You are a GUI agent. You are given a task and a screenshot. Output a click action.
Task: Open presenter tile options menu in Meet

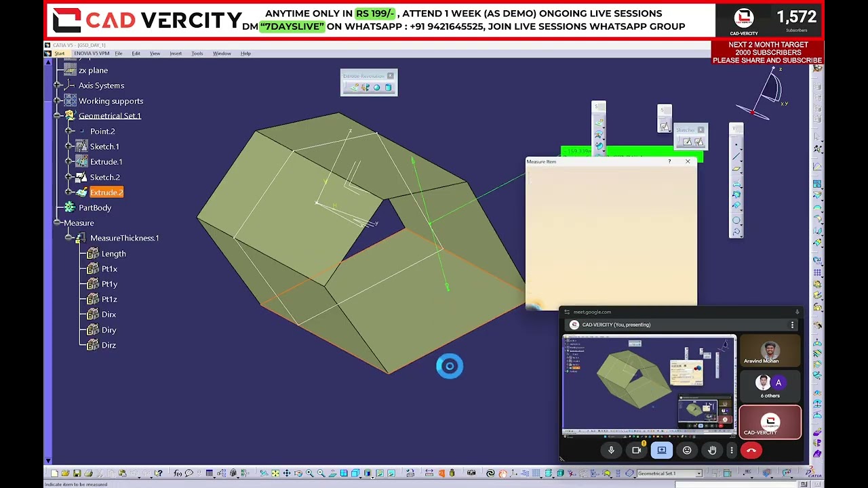[792, 325]
